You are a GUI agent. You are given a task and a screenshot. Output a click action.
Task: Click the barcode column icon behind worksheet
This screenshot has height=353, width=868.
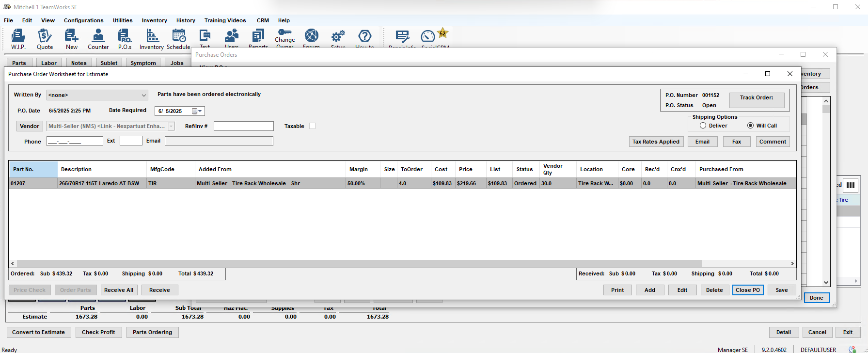click(851, 185)
